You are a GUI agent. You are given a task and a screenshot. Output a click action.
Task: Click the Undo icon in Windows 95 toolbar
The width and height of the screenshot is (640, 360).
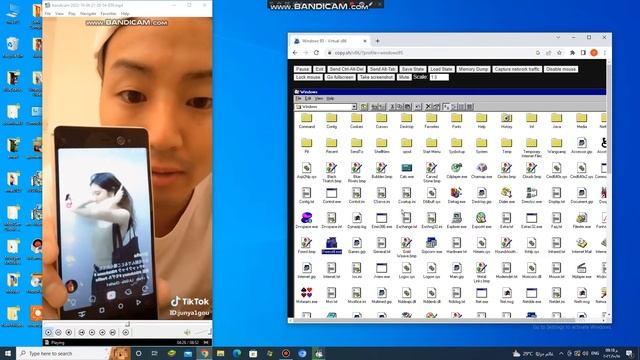(418, 107)
